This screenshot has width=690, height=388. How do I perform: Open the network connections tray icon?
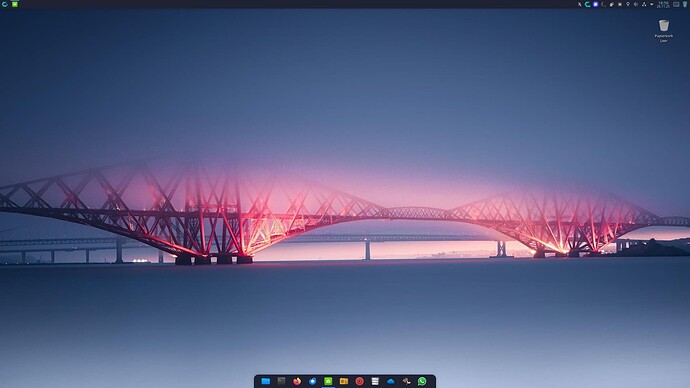644,4
